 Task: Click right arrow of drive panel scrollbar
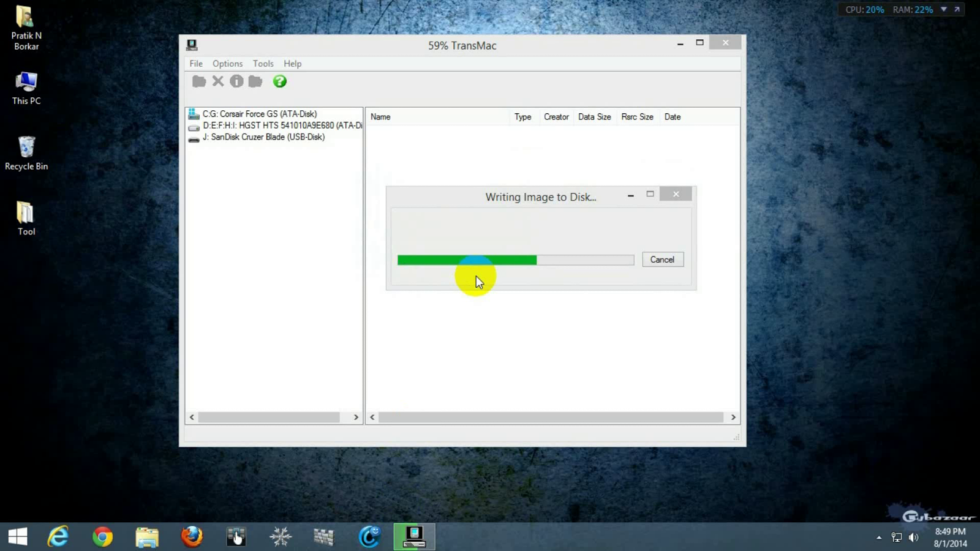point(356,418)
